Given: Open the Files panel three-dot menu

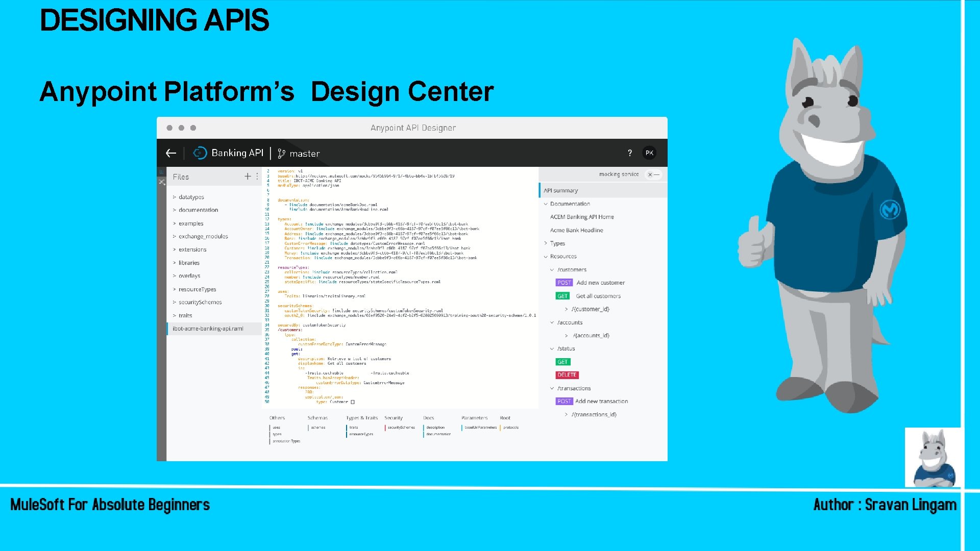Looking at the screenshot, I should tap(257, 176).
